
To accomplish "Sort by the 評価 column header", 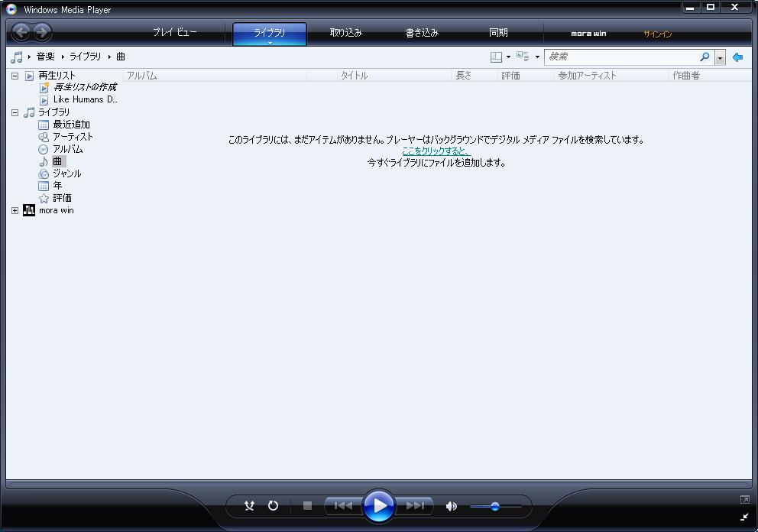I will tap(526, 76).
